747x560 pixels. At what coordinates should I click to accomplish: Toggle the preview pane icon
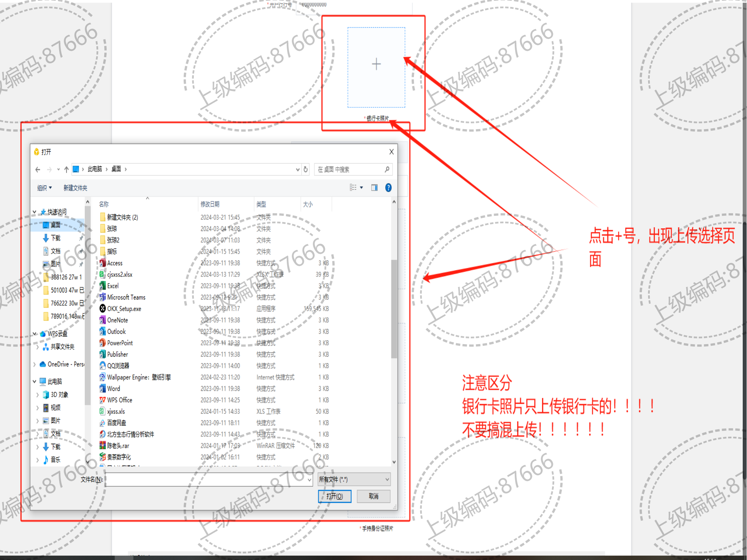tap(374, 188)
